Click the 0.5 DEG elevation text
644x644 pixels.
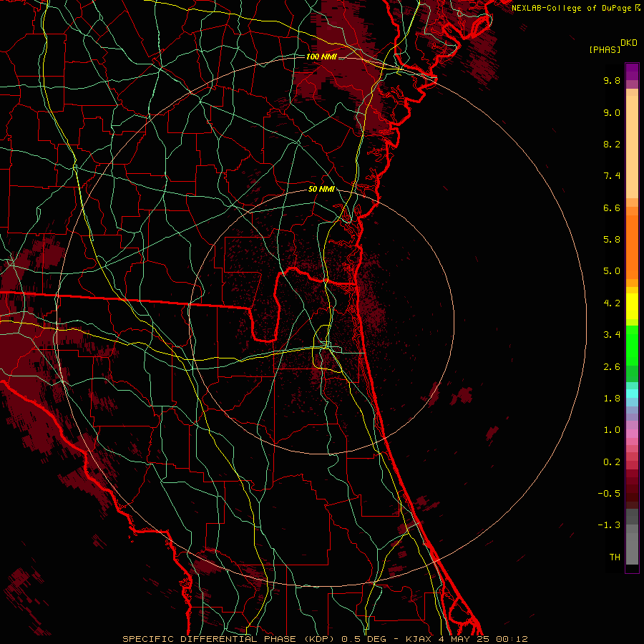pos(364,639)
